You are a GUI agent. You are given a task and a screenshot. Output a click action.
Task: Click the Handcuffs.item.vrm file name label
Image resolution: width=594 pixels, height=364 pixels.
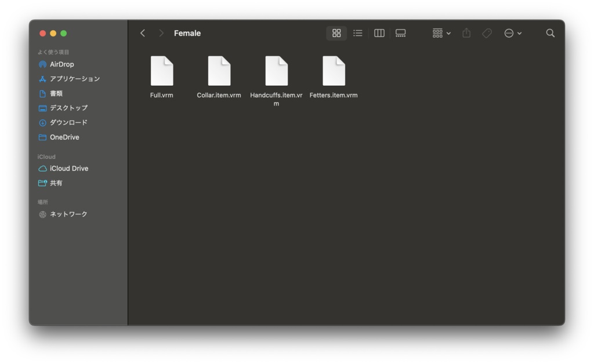276,99
